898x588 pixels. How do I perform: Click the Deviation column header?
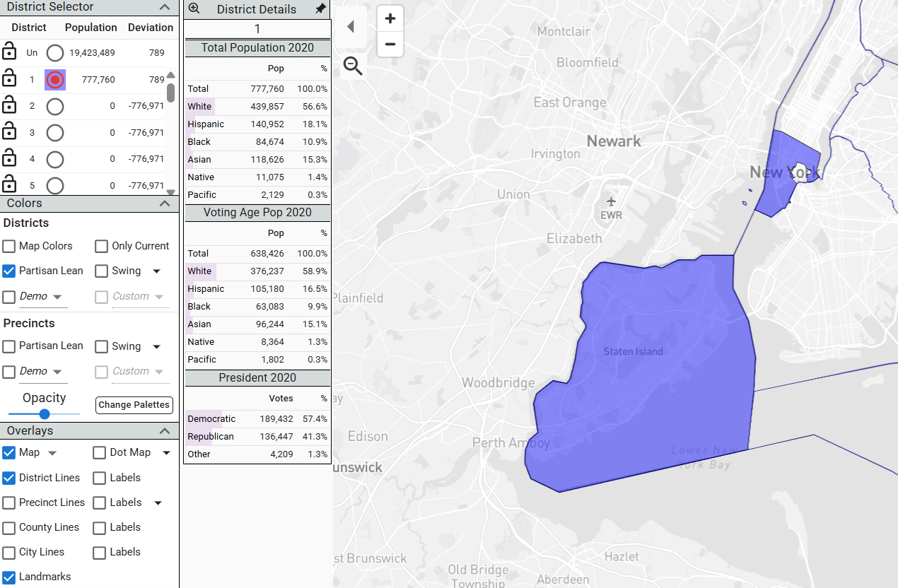coord(150,28)
